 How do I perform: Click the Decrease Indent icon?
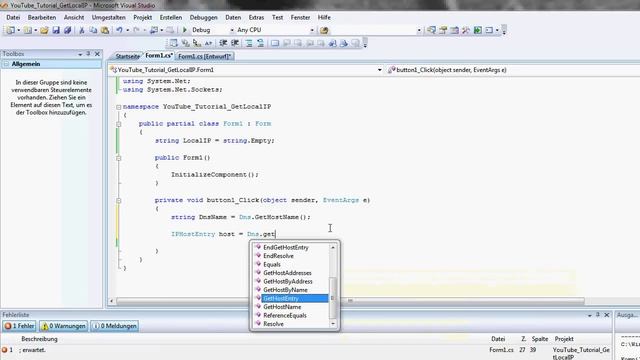click(223, 43)
